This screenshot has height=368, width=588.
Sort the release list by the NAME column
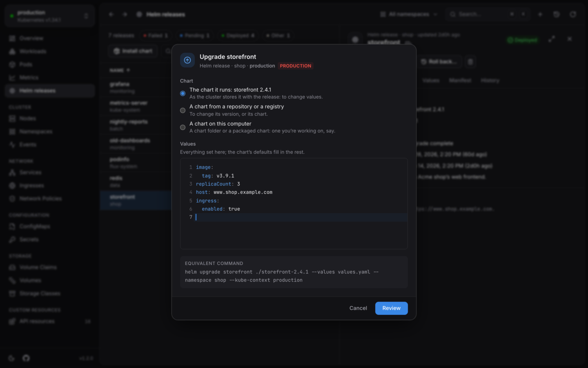click(x=120, y=70)
